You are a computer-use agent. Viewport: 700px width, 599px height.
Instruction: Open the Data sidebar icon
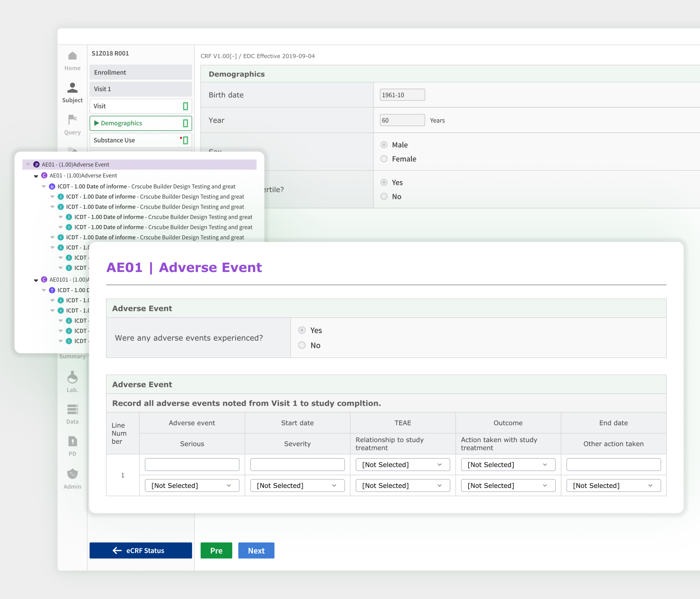pos(72,409)
